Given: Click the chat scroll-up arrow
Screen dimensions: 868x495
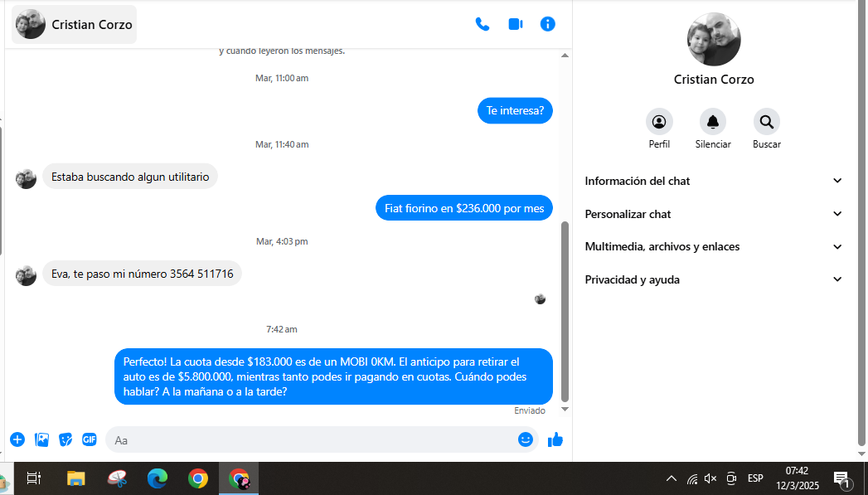Looking at the screenshot, I should [x=565, y=56].
